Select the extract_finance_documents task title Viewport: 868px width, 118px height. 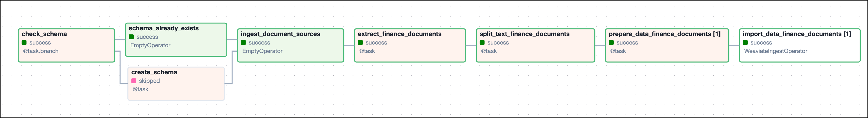[x=399, y=34]
